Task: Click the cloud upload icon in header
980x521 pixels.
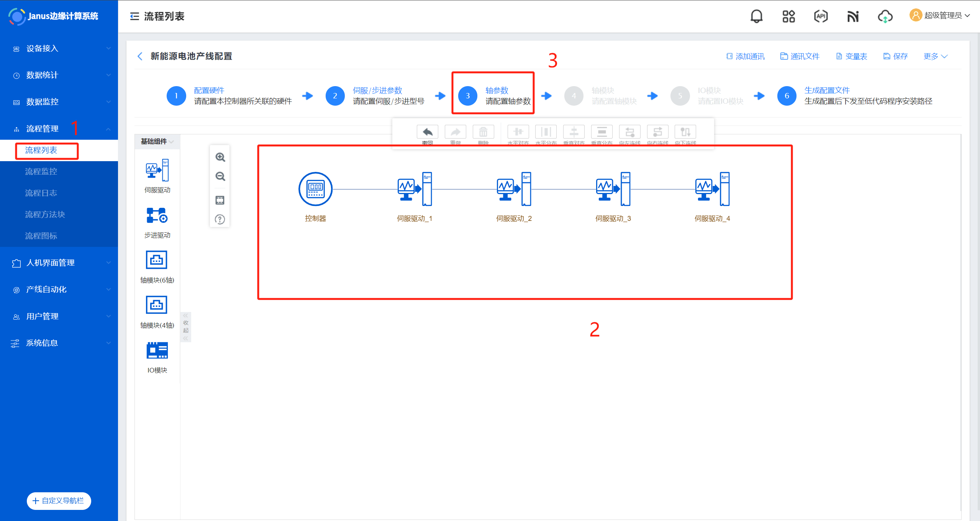Action: click(885, 16)
